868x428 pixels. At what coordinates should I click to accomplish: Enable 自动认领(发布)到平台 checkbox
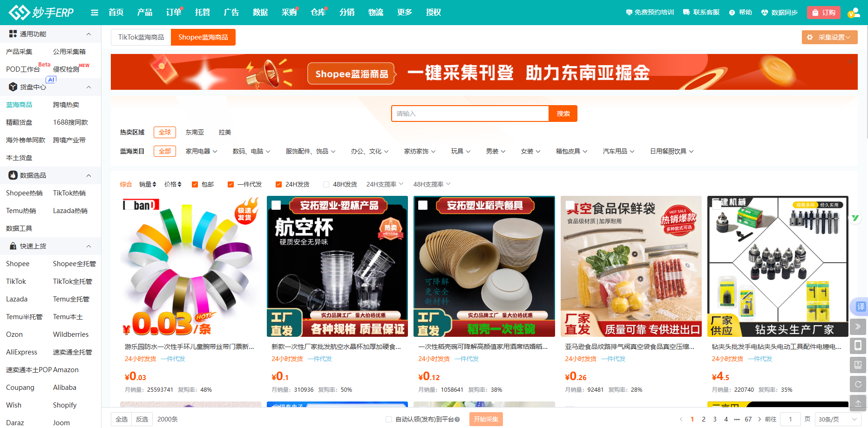(x=389, y=420)
